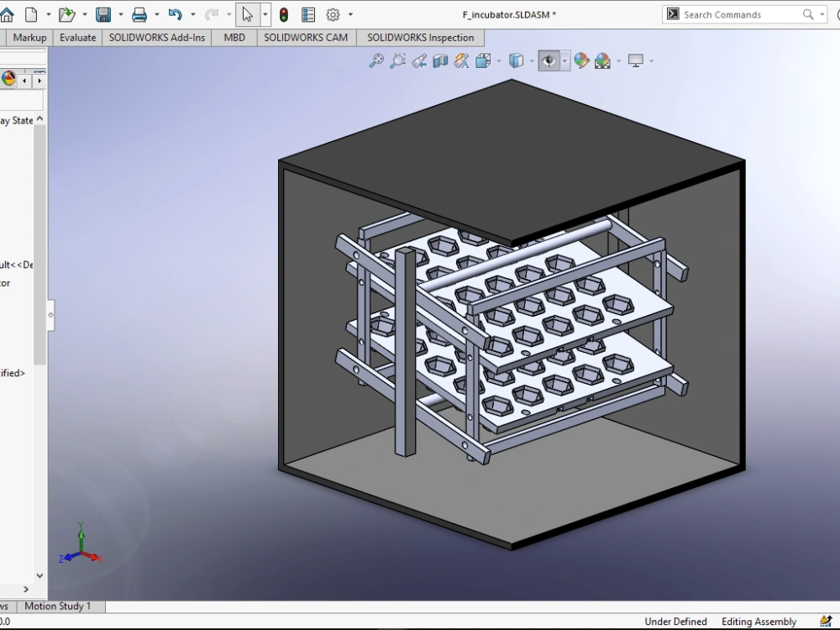
Task: Select the Zoom to Fit tool
Action: [x=376, y=60]
